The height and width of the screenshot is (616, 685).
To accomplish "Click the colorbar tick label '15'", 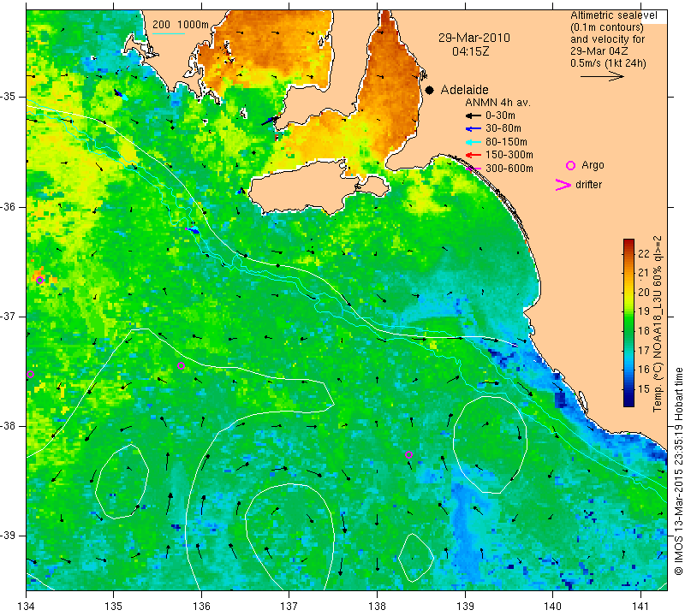I will tap(644, 389).
